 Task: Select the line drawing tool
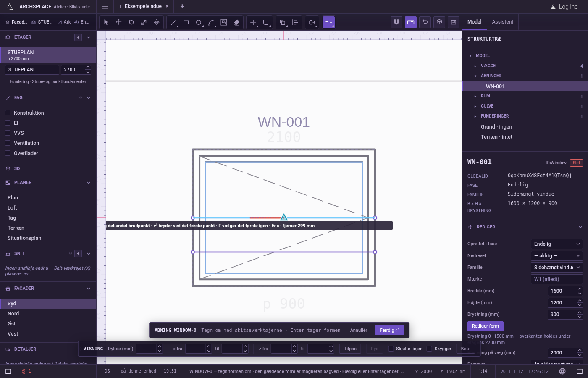173,22
